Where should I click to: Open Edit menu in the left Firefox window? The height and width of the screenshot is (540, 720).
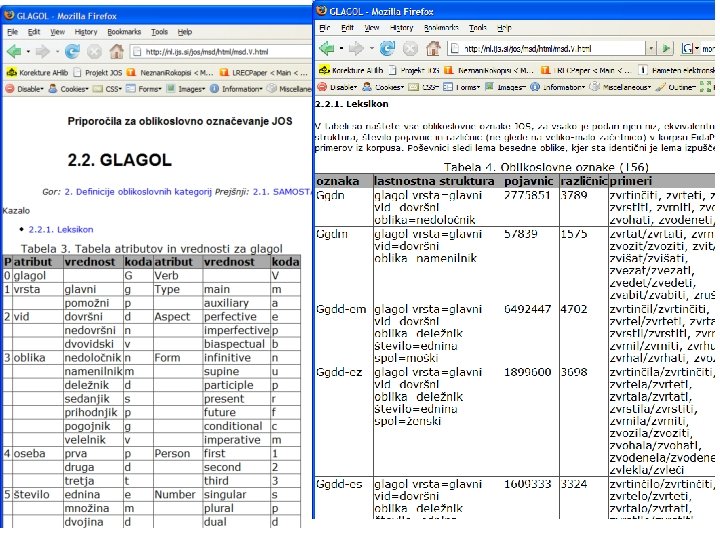pyautogui.click(x=34, y=32)
